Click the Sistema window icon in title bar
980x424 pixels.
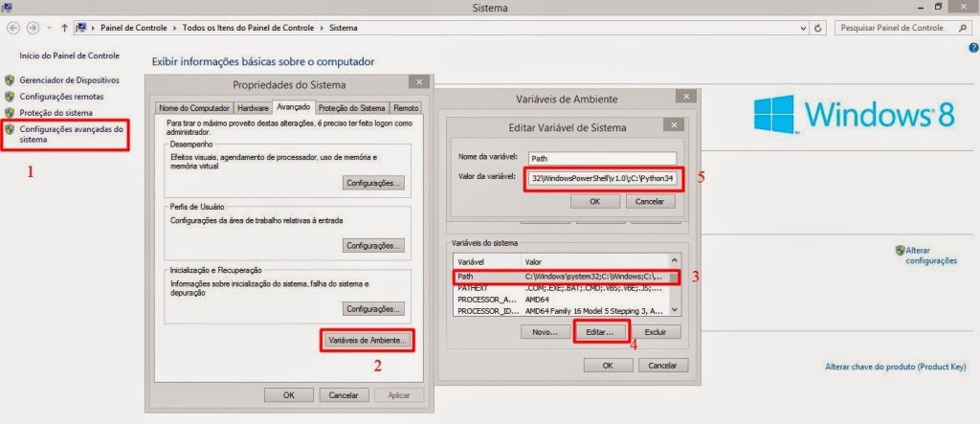tap(8, 7)
